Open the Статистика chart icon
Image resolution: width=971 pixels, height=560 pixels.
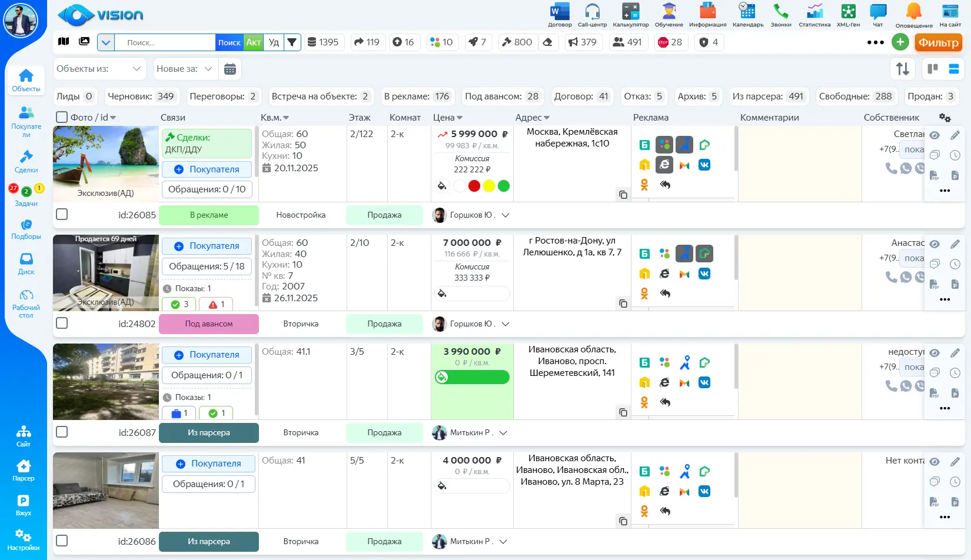click(x=814, y=12)
